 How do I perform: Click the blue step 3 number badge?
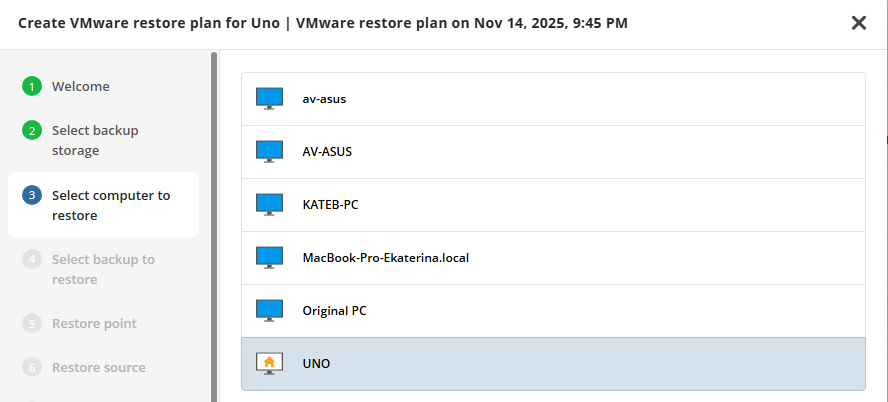[x=32, y=196]
